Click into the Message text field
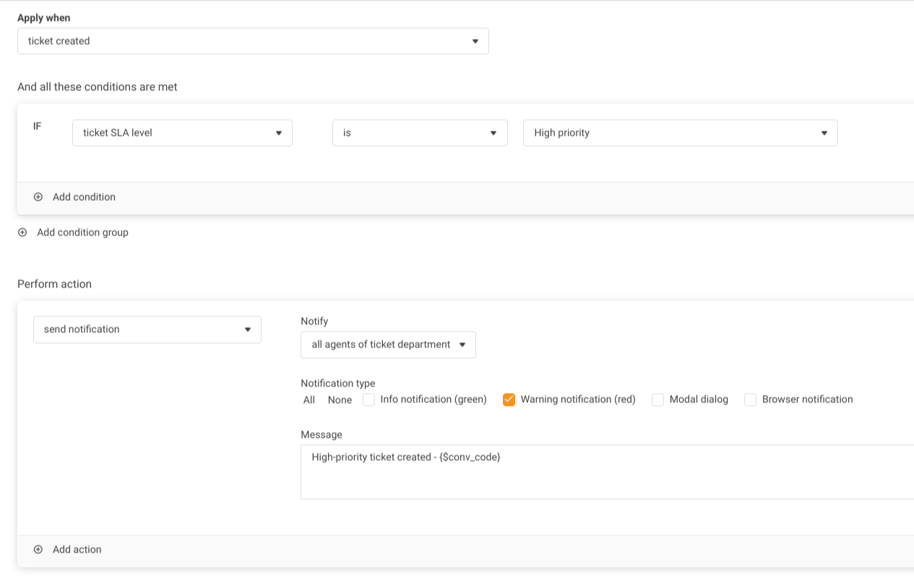This screenshot has height=588, width=914. point(607,472)
